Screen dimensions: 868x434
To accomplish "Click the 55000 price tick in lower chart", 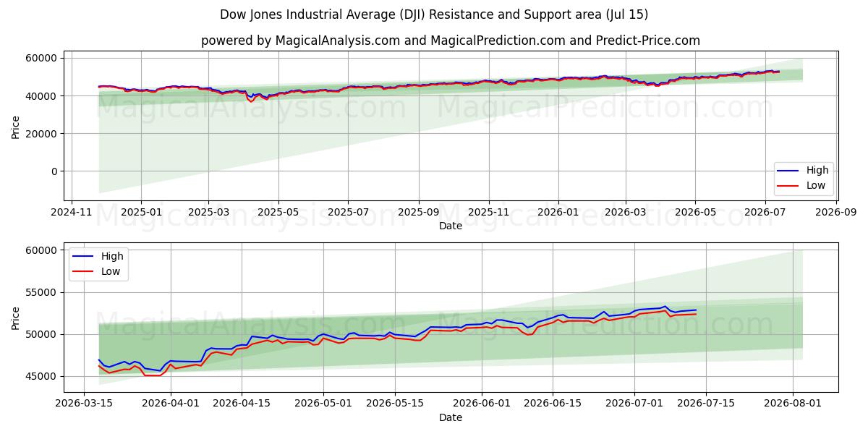I will tap(42, 292).
